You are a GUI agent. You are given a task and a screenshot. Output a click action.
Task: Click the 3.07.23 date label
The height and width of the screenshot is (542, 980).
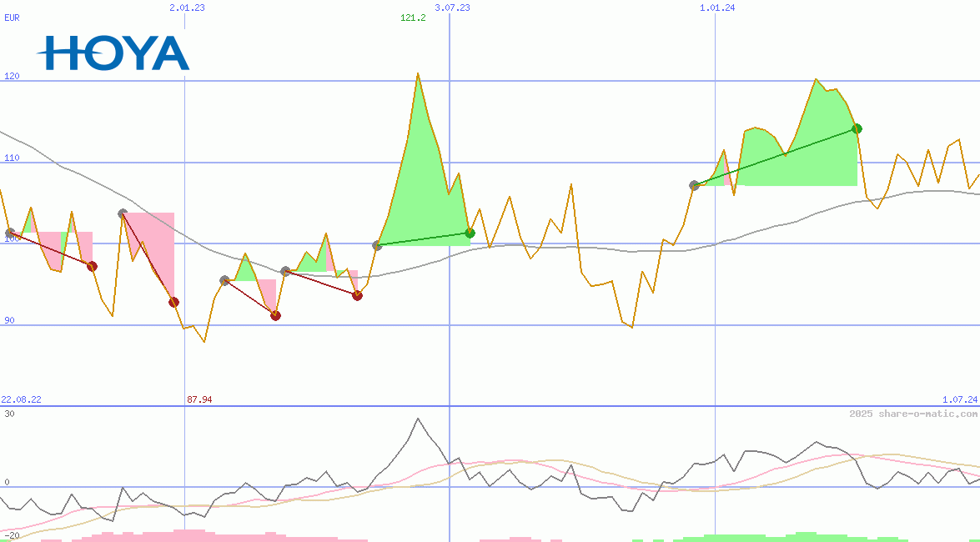453,8
